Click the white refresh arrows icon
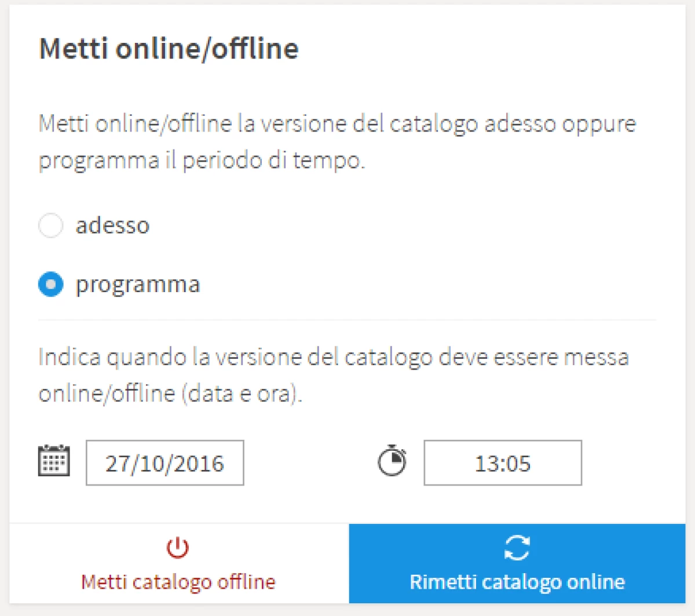This screenshot has height=616, width=695. 517,548
